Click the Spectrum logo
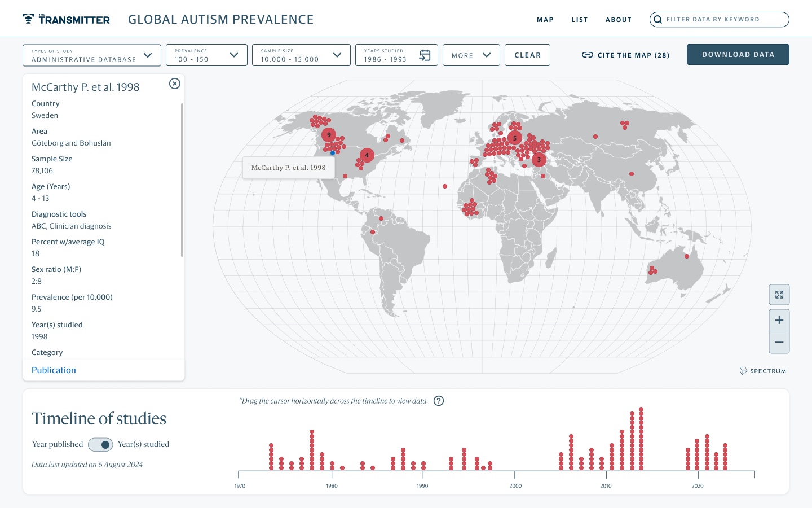This screenshot has width=812, height=508. tap(762, 371)
